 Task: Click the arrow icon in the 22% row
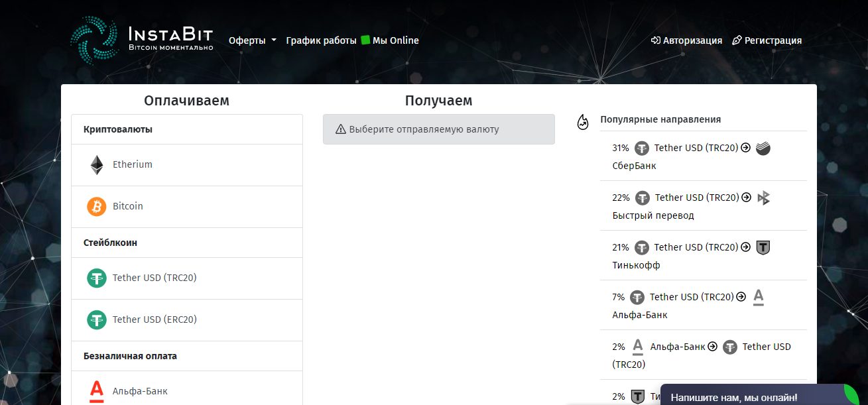click(x=746, y=198)
